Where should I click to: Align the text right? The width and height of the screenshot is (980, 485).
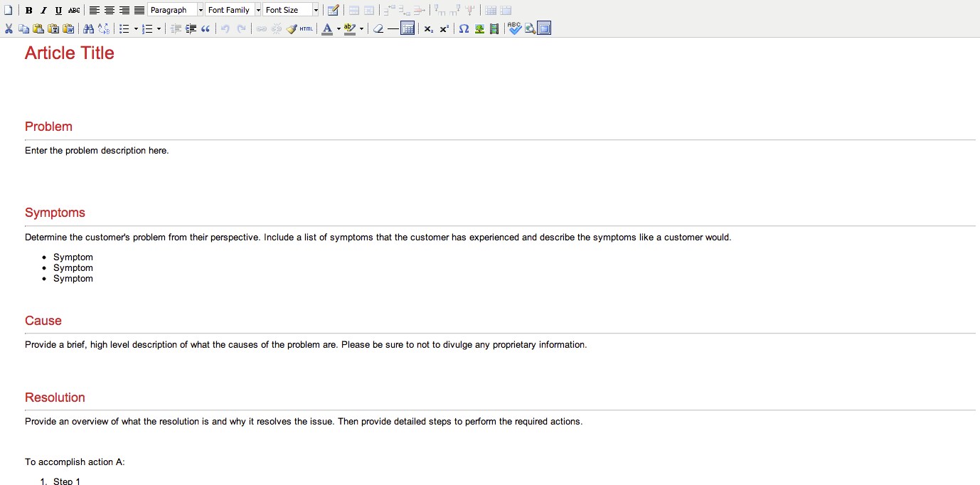pyautogui.click(x=124, y=10)
